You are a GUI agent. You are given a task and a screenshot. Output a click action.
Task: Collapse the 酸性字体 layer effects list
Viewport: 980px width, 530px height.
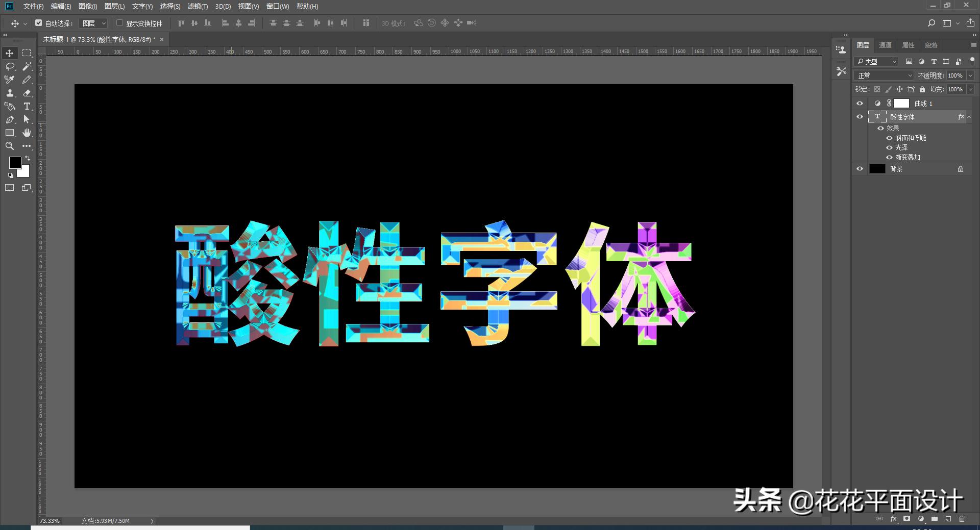[x=969, y=117]
